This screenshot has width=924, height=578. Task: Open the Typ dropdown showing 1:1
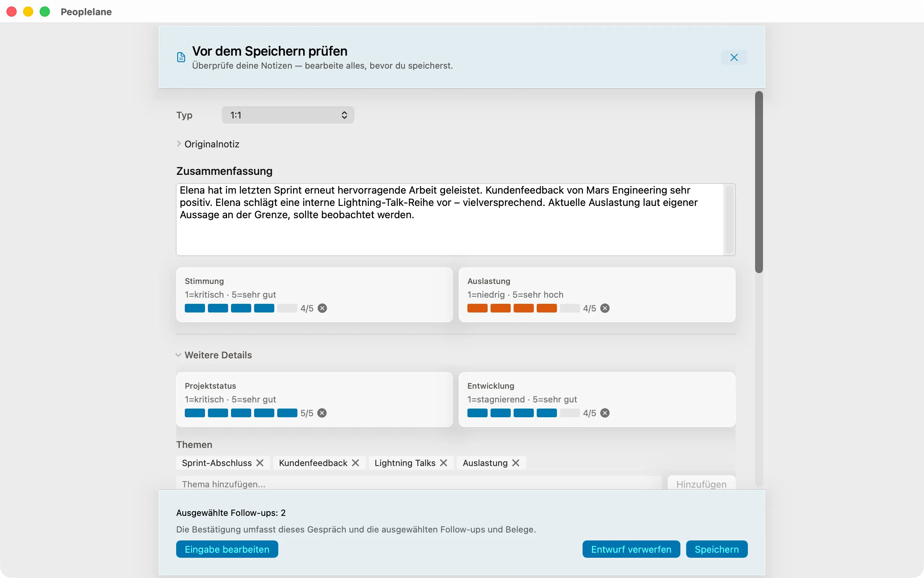tap(288, 115)
